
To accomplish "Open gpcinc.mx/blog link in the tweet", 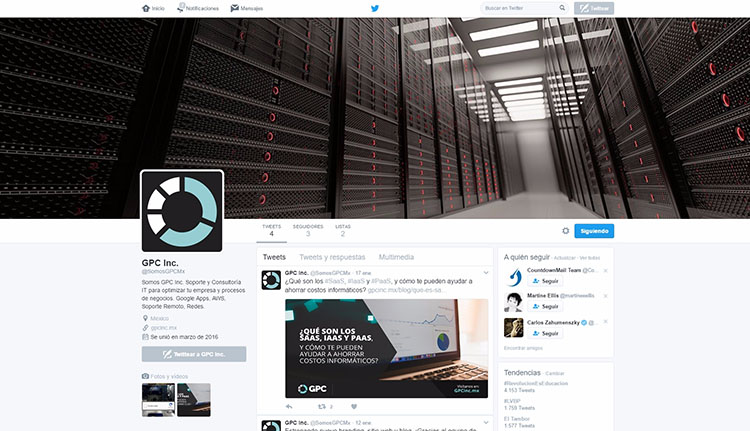I will [x=407, y=290].
